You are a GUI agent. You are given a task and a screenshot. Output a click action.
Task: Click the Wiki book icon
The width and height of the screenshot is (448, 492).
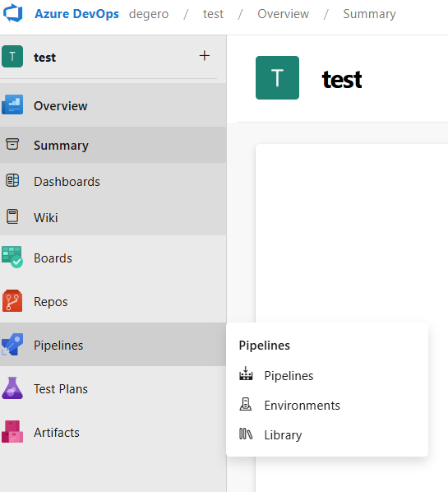tap(12, 217)
